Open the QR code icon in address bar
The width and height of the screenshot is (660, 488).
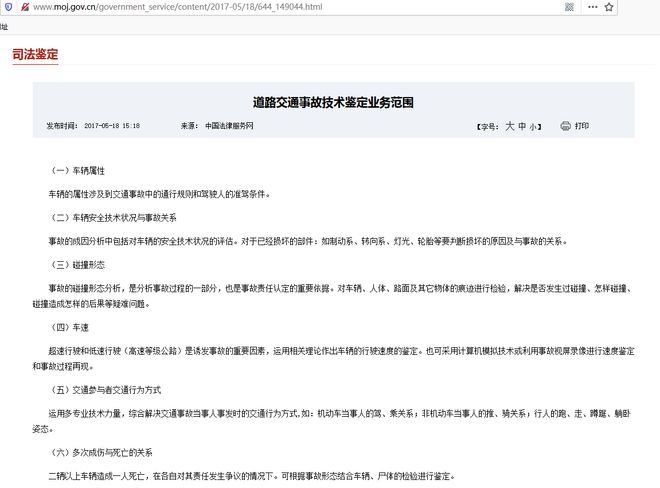tap(569, 7)
